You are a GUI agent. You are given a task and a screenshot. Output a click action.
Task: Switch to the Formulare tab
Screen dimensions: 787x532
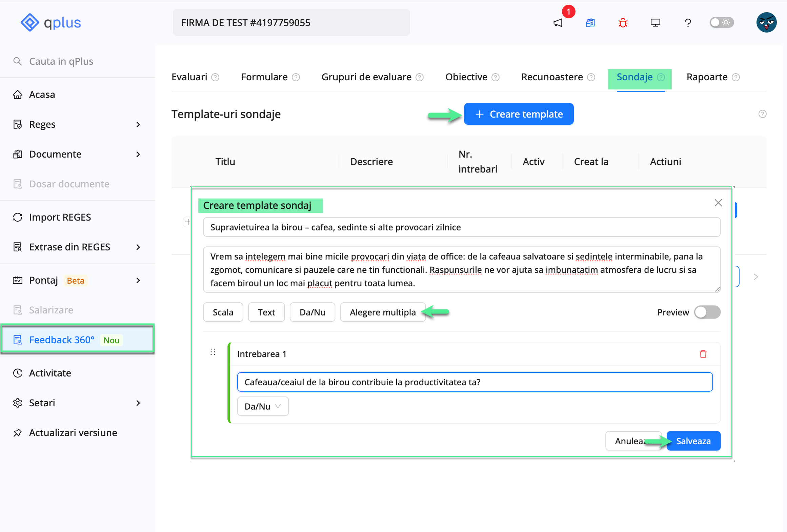[x=264, y=77]
